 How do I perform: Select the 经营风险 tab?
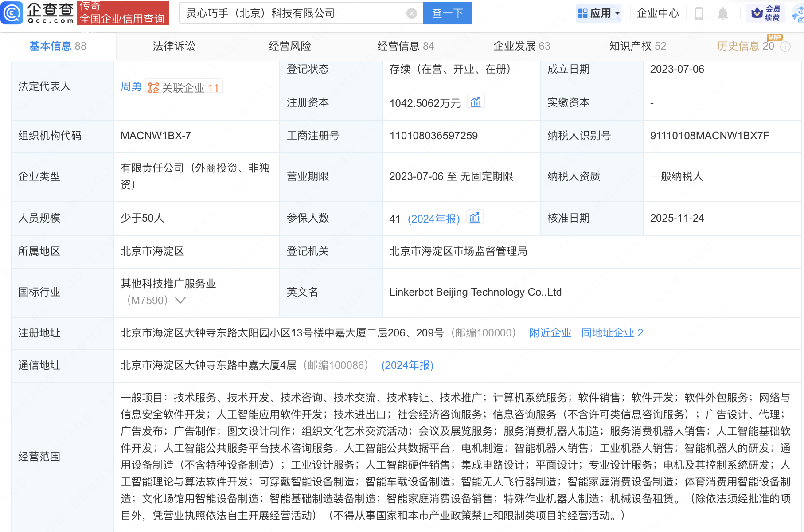click(290, 46)
